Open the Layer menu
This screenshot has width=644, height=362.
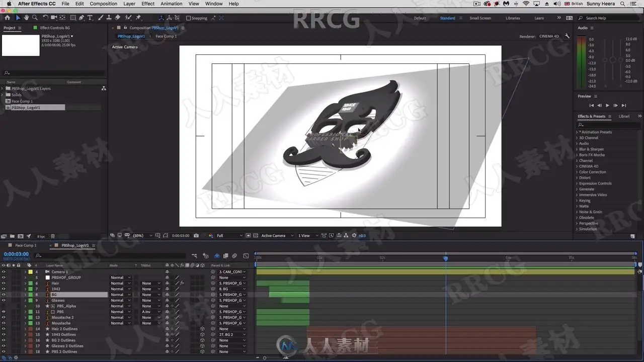pyautogui.click(x=129, y=4)
